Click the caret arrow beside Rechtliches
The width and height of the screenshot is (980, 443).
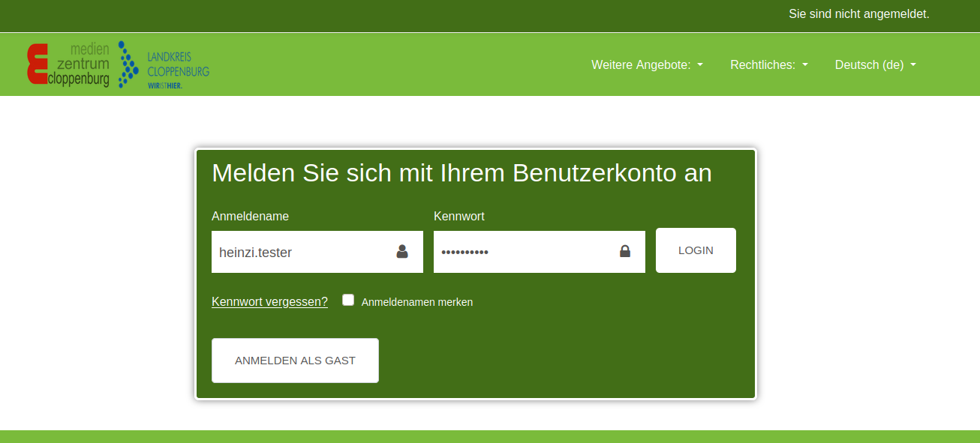[805, 65]
